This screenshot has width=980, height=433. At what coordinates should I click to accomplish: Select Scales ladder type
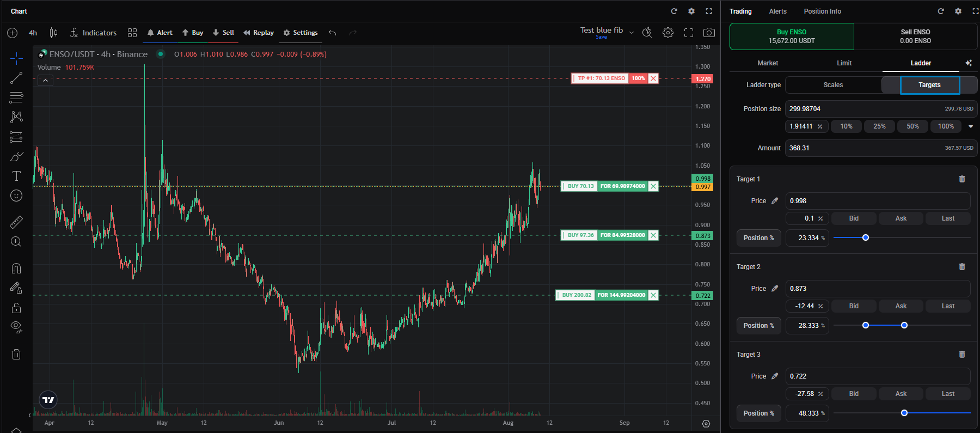click(x=833, y=85)
